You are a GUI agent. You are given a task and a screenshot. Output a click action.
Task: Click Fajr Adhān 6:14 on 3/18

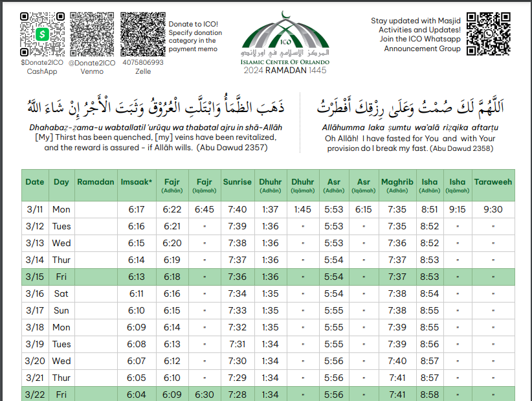(x=172, y=327)
